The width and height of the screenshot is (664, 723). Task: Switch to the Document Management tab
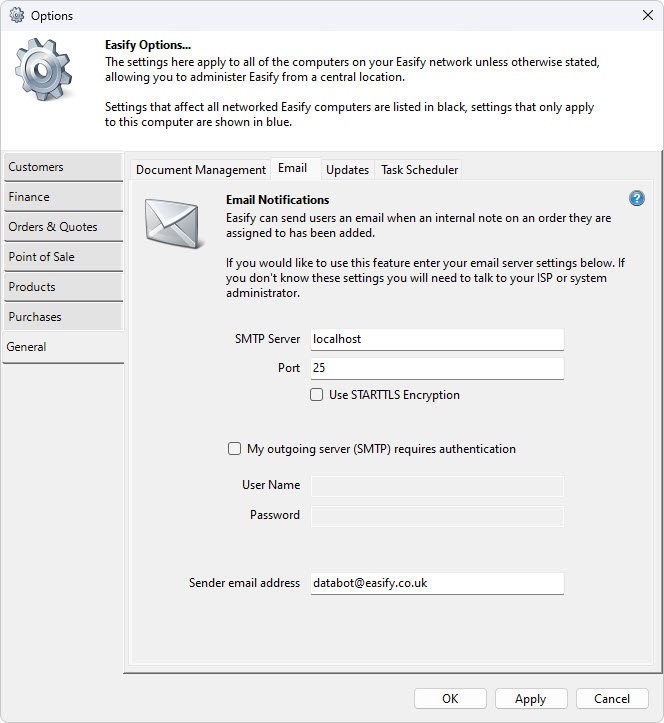click(200, 170)
